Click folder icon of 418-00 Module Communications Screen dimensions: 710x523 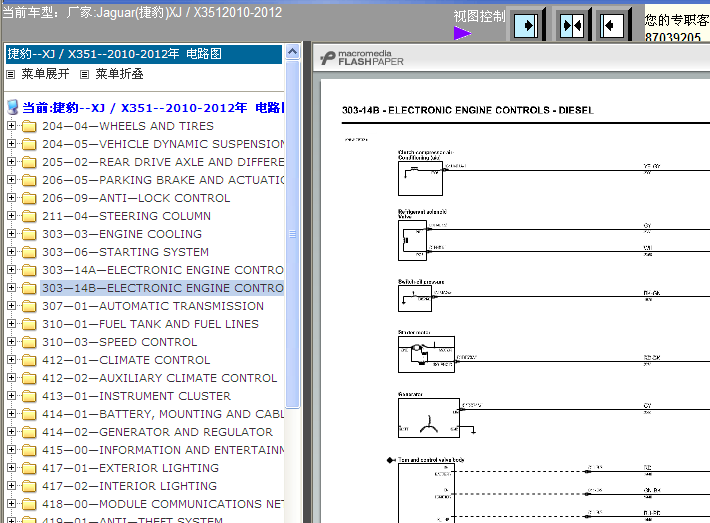point(29,504)
